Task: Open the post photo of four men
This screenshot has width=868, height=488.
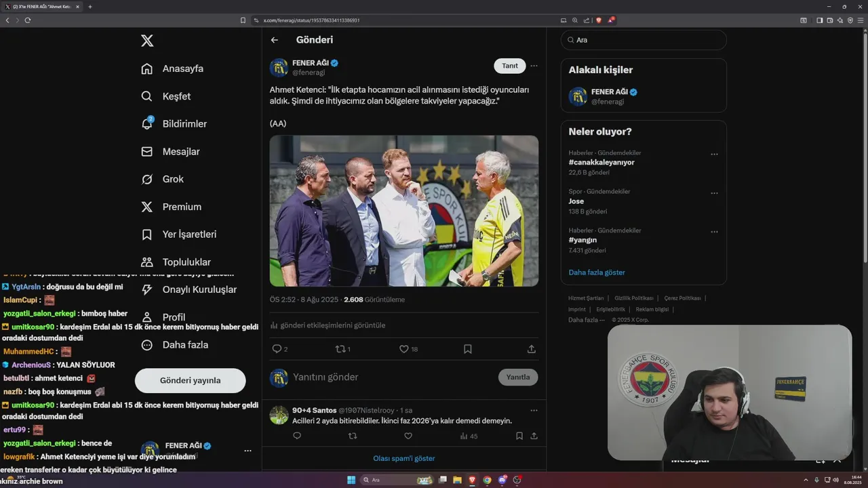Action: 404,211
